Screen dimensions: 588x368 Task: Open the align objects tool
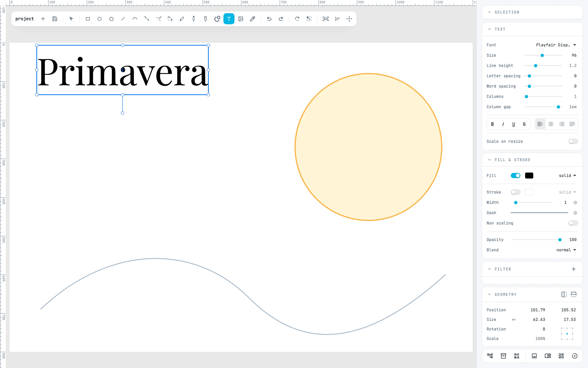[x=338, y=19]
